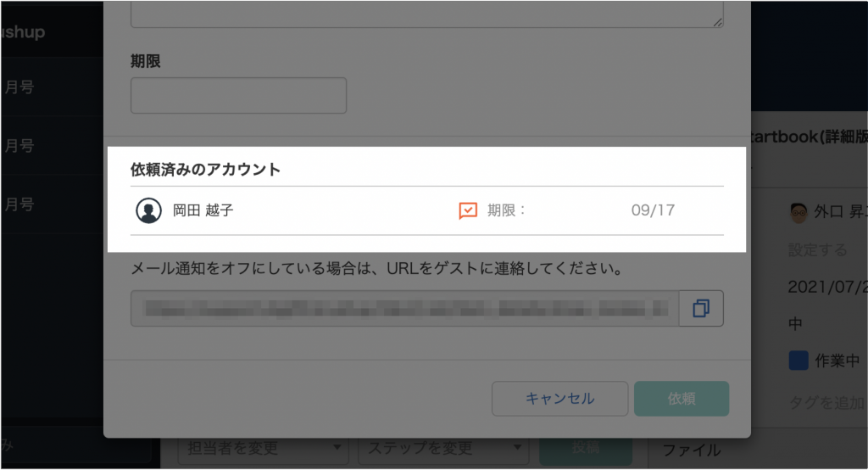Click the avatar icon beside 岡田 越子
Screen dimensions: 868x470
149,210
